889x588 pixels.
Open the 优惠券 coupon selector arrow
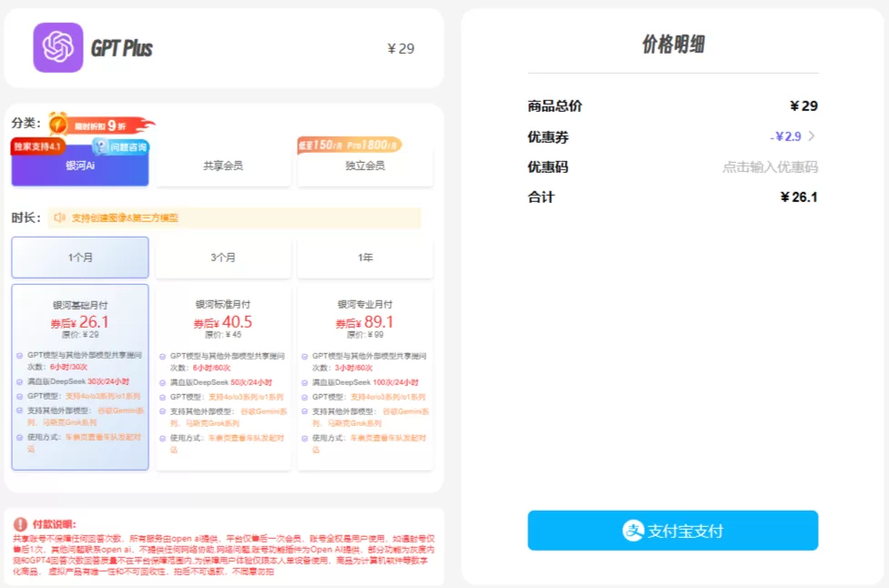[812, 136]
